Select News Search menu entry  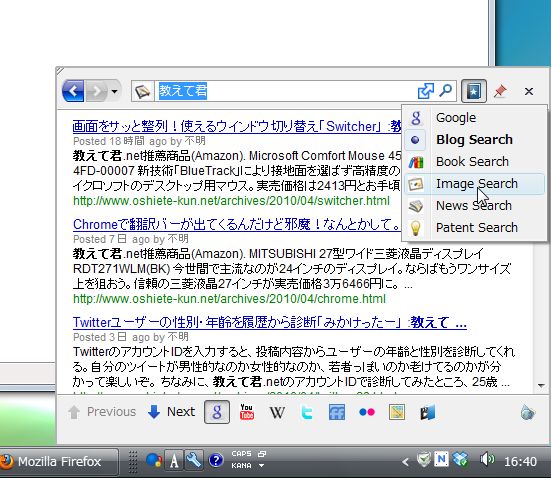point(474,206)
